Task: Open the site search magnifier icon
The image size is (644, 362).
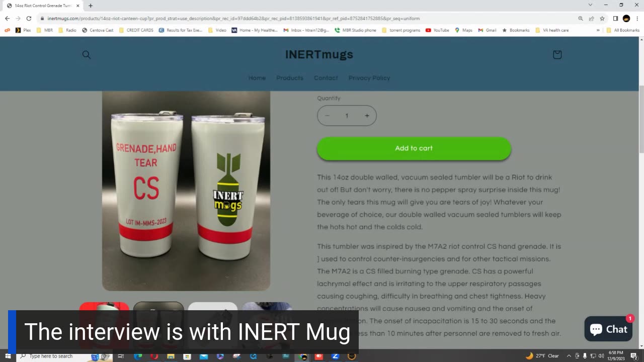Action: click(x=87, y=55)
